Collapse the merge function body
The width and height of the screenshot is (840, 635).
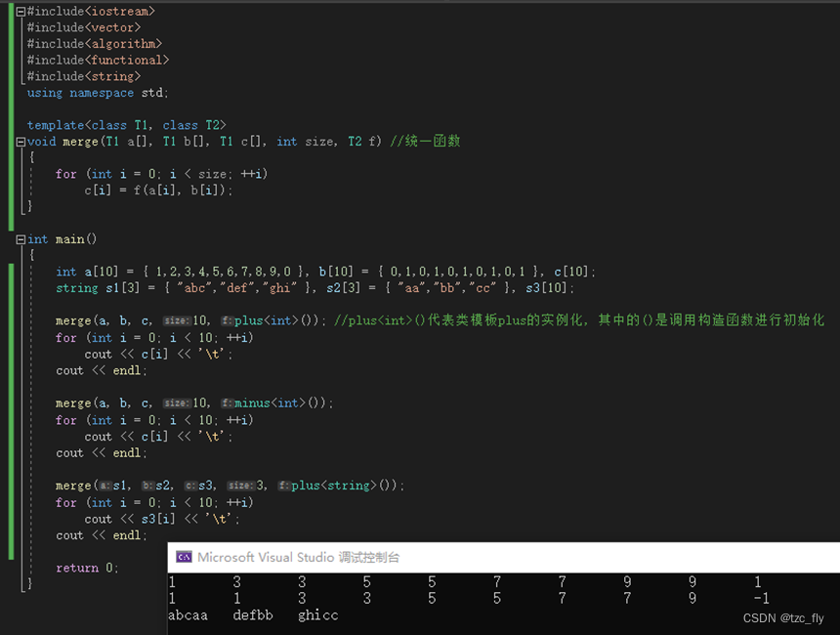(20, 141)
